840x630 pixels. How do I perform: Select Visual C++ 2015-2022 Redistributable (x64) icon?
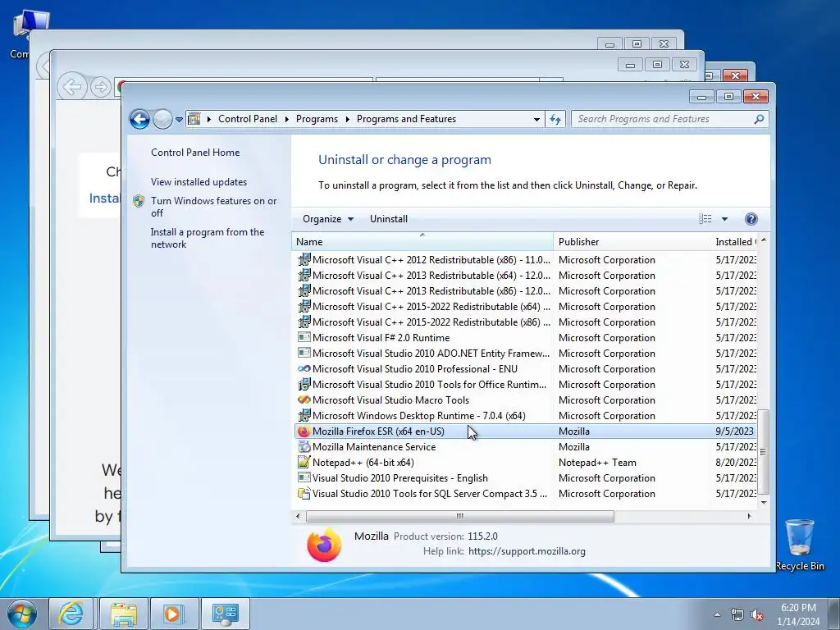click(304, 307)
